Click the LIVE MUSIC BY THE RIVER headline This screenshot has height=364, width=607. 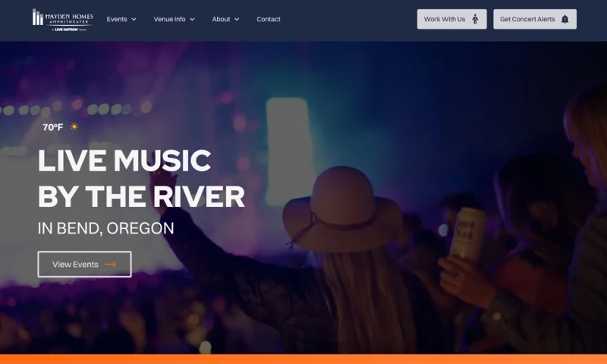141,179
